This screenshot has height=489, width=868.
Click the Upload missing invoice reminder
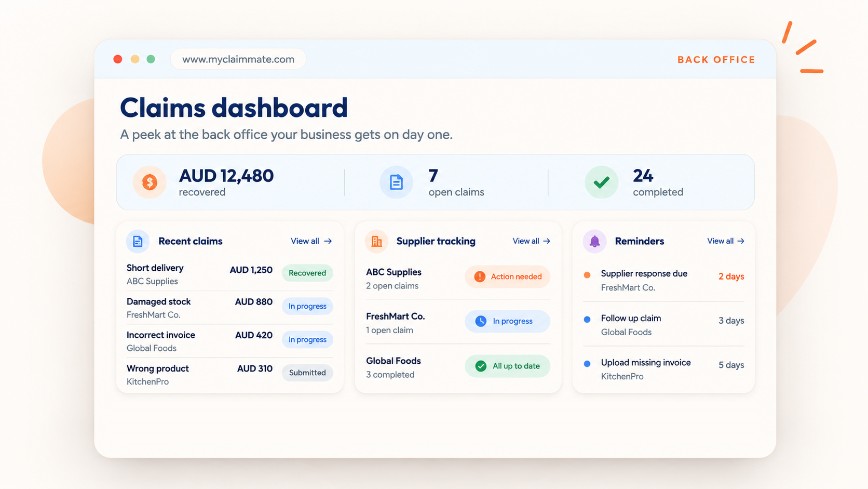point(663,369)
